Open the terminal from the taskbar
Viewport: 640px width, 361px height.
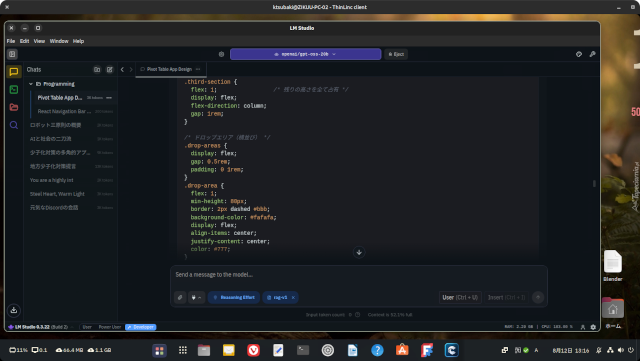303,350
